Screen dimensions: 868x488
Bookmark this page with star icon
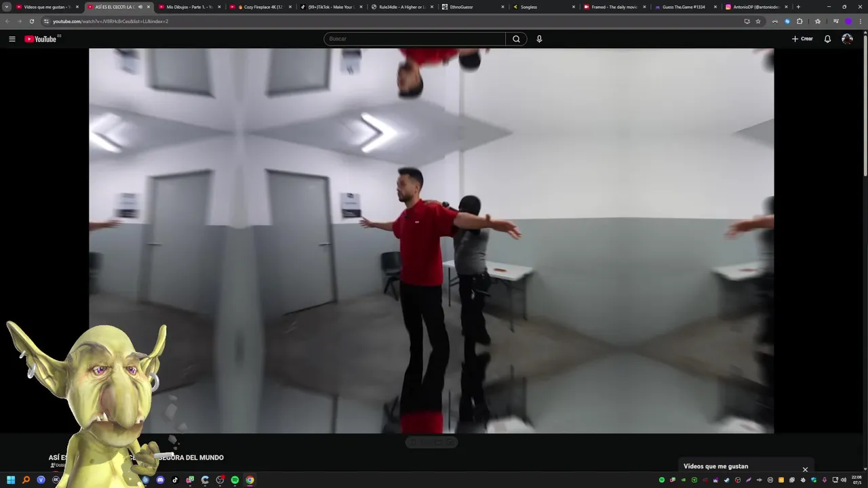click(x=758, y=21)
